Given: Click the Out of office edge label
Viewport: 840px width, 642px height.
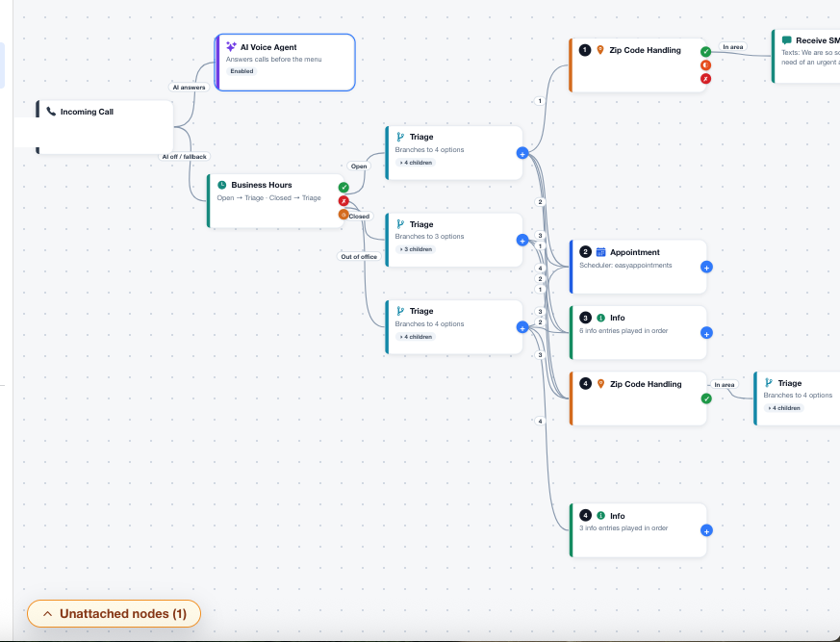Looking at the screenshot, I should [x=359, y=257].
